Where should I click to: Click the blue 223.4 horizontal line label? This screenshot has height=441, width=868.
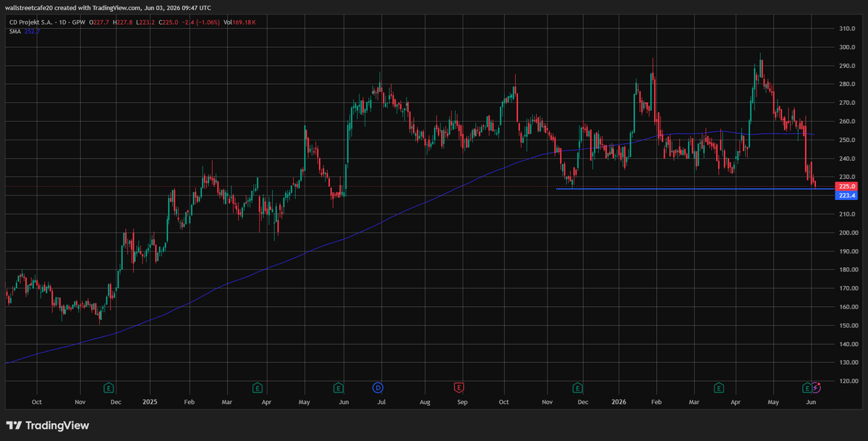point(846,196)
